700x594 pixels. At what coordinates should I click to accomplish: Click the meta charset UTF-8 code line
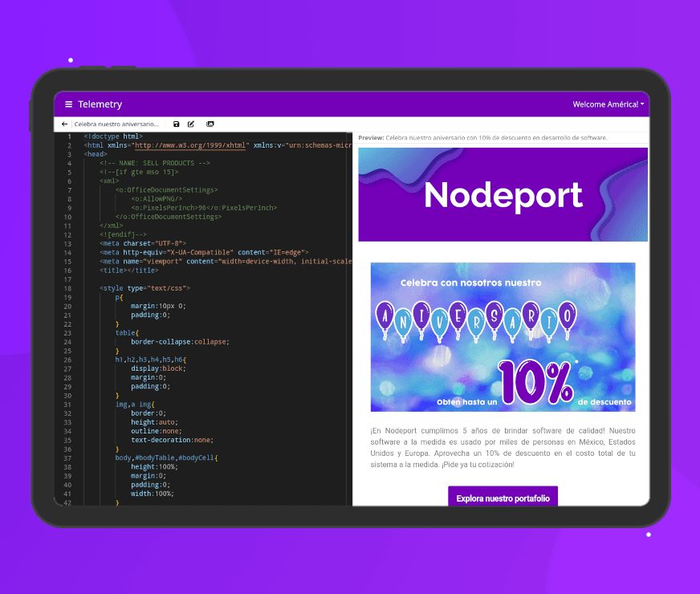tap(143, 242)
